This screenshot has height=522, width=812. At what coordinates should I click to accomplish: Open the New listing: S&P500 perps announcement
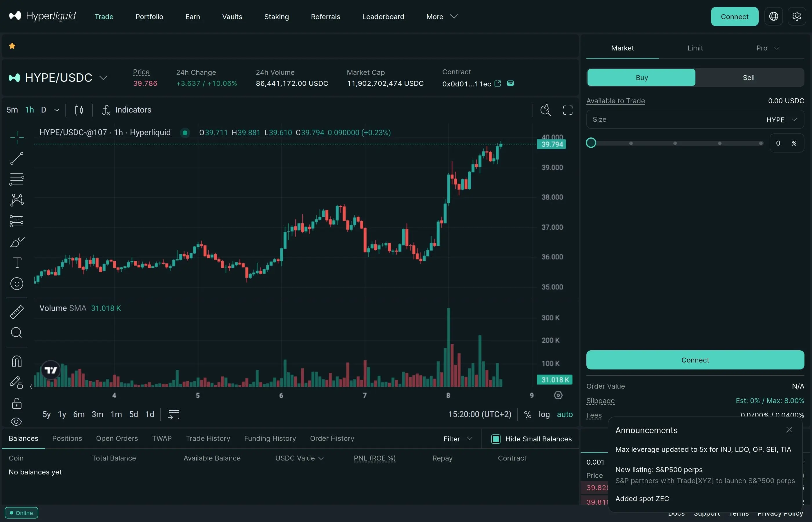pos(705,475)
